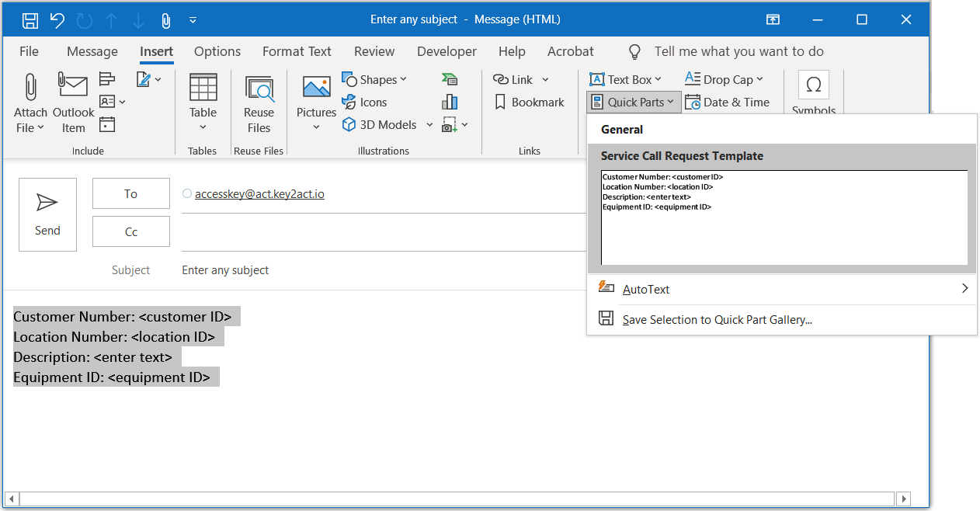Open the Message tab
980x511 pixels.
pyautogui.click(x=92, y=51)
